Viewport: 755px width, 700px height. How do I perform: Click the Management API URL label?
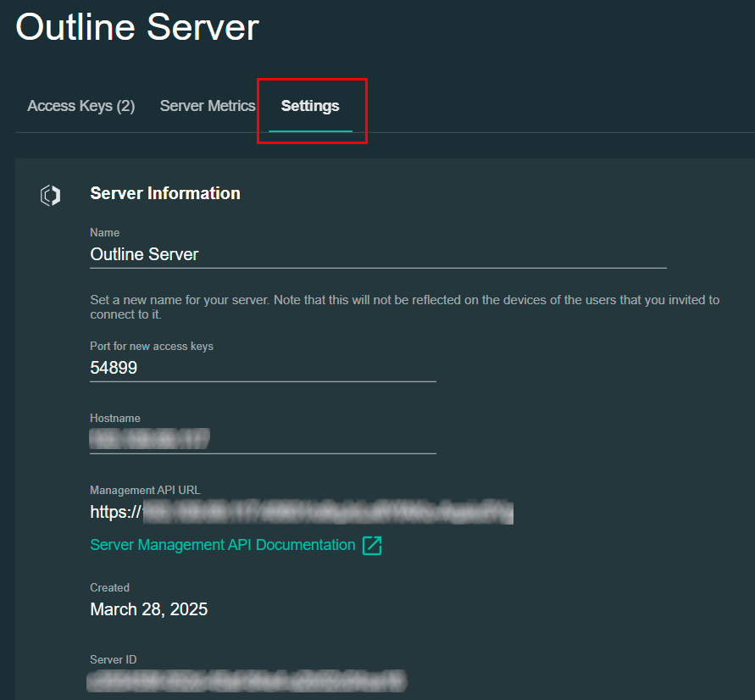click(145, 490)
